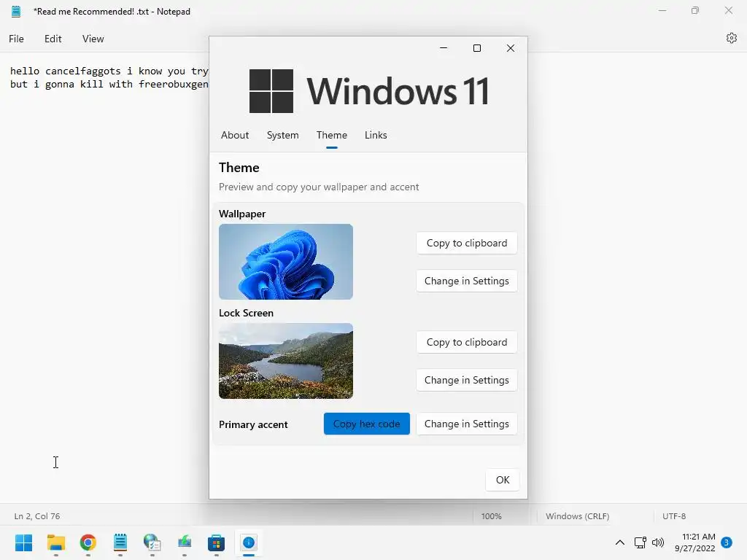The width and height of the screenshot is (747, 560).
Task: Open File Explorer from the taskbar
Action: point(55,542)
